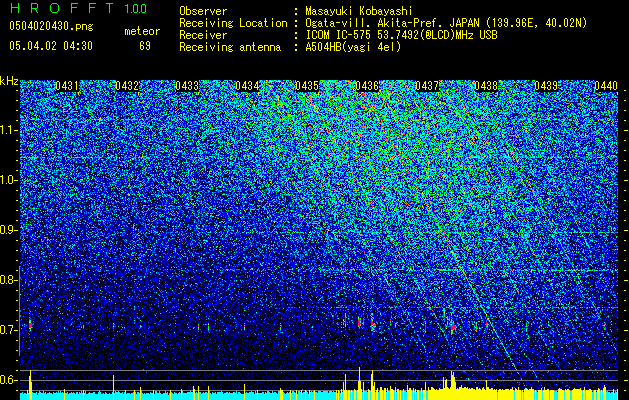Click the date 05.04.02 04:30
Image resolution: width=629 pixels, height=400 pixels.
click(x=51, y=46)
